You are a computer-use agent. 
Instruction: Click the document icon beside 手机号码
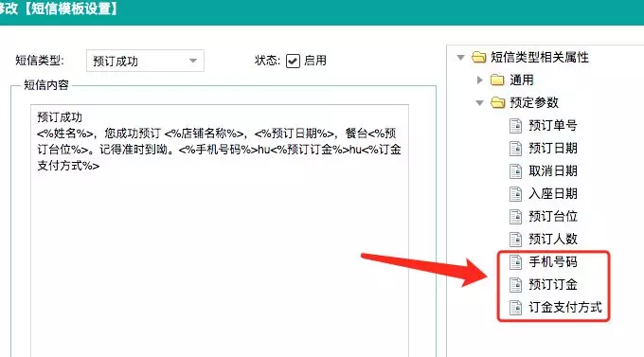[515, 261]
